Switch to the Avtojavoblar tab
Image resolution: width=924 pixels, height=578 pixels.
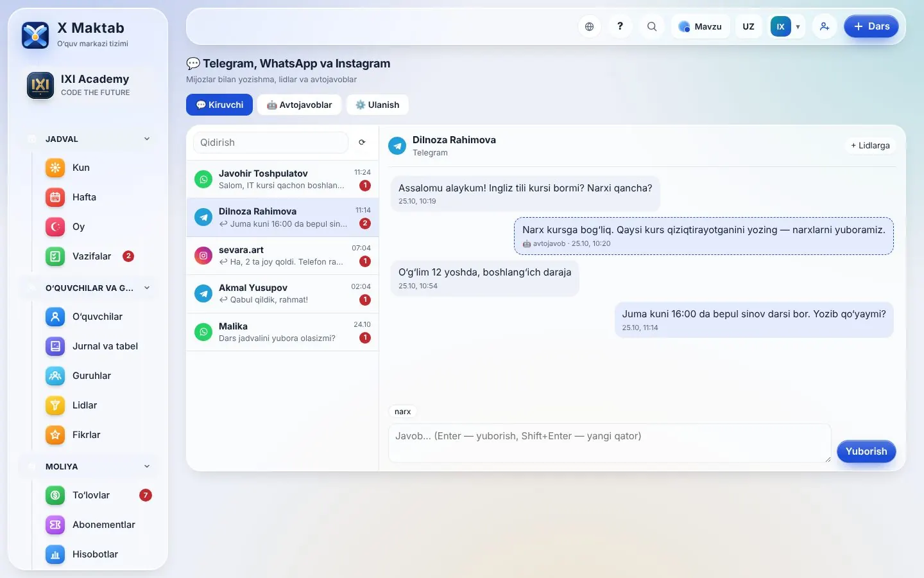click(x=300, y=105)
